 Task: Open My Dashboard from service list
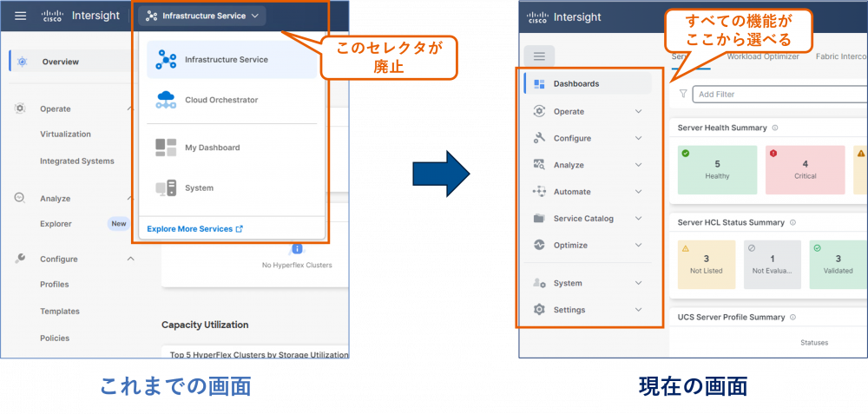point(232,148)
